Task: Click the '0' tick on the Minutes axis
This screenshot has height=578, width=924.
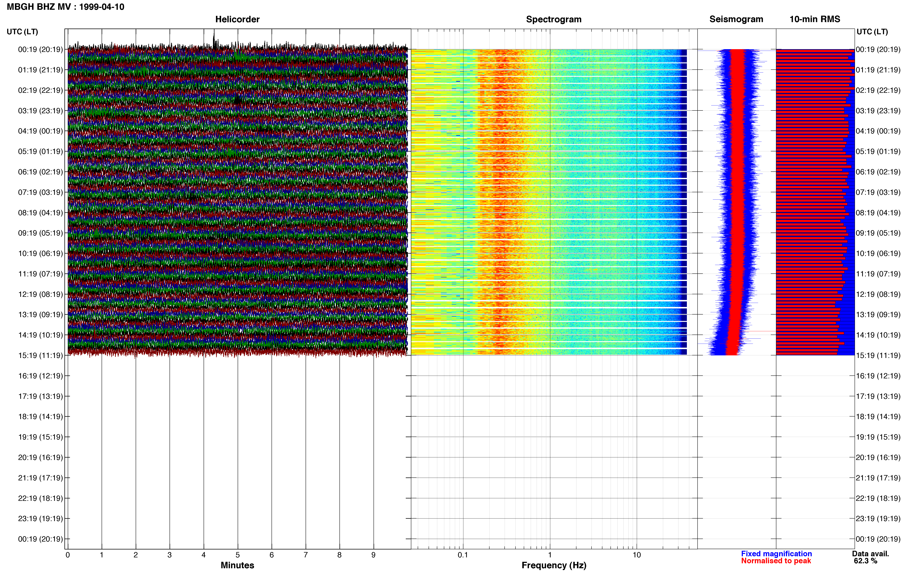Action: [68, 555]
